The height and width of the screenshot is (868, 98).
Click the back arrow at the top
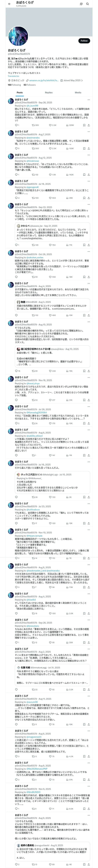tap(9, 4)
